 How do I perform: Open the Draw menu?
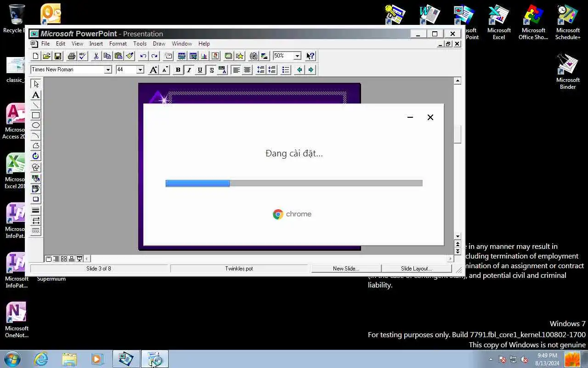[x=159, y=44]
